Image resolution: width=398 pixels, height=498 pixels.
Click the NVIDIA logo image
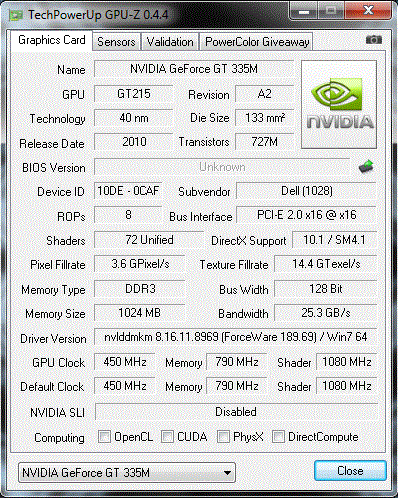click(339, 104)
